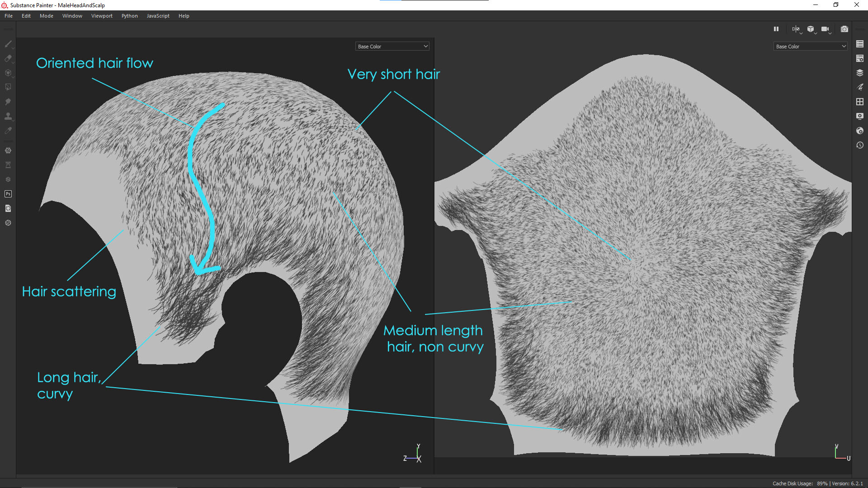The image size is (868, 488).
Task: Click the Cache Disk Usage 89% status text
Action: coord(800,483)
